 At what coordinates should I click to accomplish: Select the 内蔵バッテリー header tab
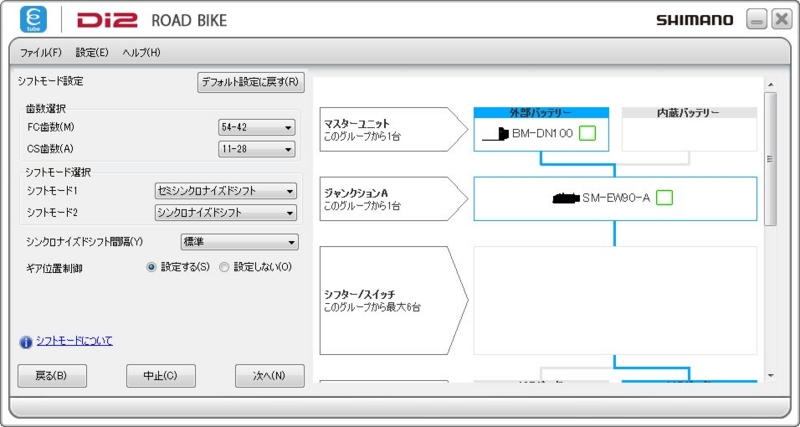(x=689, y=113)
